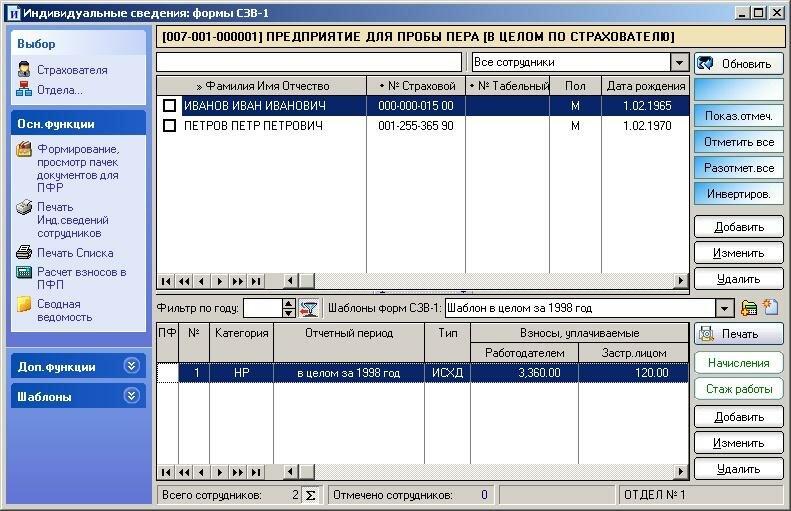This screenshot has height=511, width=791.
Task: Click the Обновить button
Action: pyautogui.click(x=739, y=64)
